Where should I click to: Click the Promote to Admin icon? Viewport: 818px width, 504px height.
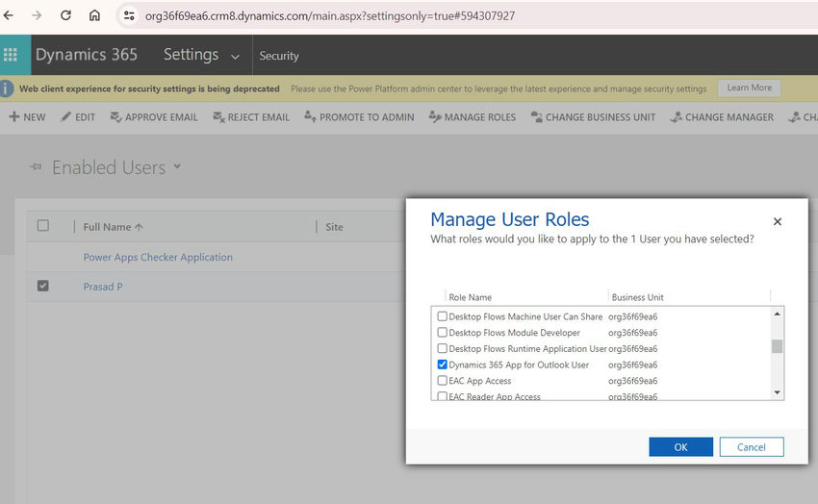(310, 116)
